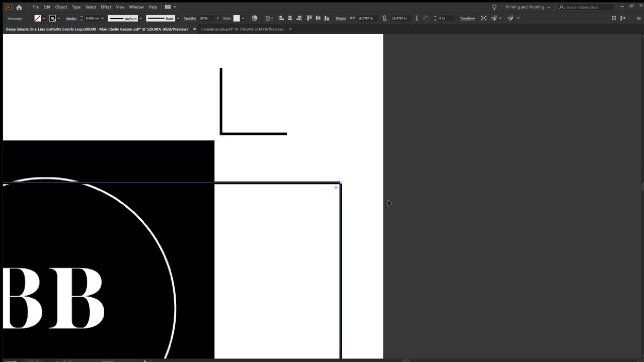This screenshot has width=644, height=362.
Task: Click the Start Global Edit icon
Action: coord(511,18)
